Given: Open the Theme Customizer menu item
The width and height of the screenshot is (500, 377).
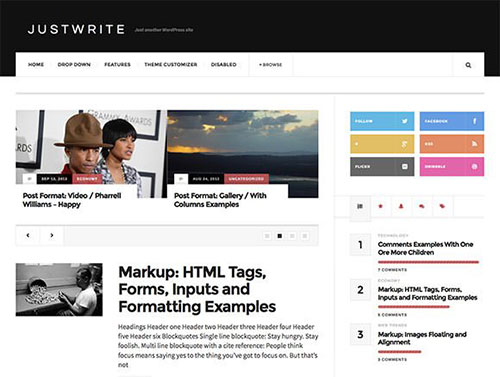Looking at the screenshot, I should tap(171, 65).
